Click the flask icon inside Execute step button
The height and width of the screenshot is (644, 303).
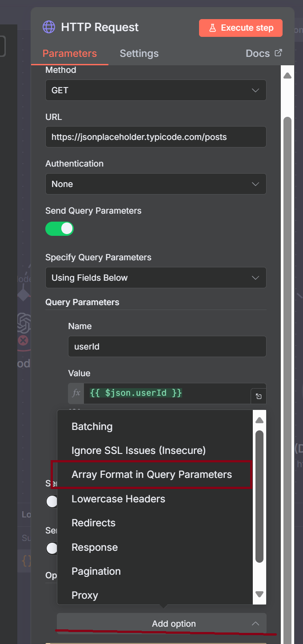(x=214, y=28)
